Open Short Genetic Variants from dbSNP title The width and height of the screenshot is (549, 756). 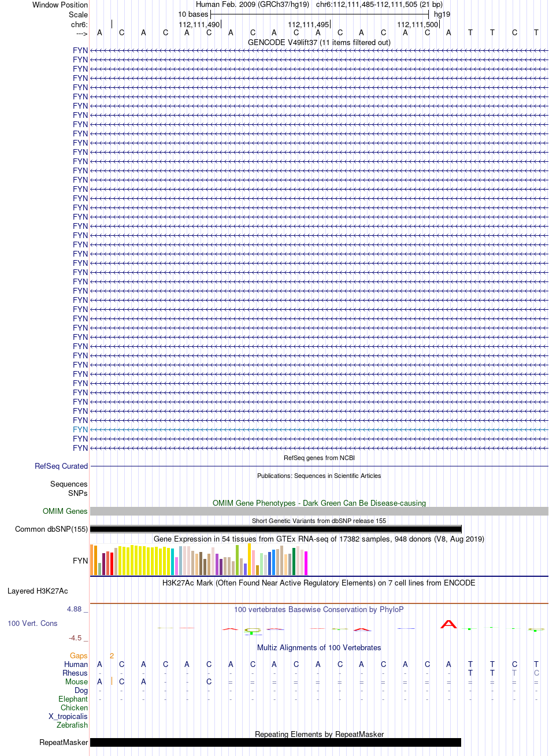coord(319,521)
